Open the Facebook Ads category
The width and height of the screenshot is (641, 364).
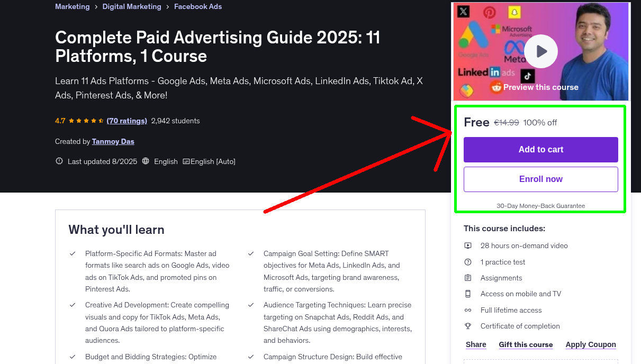(x=197, y=6)
